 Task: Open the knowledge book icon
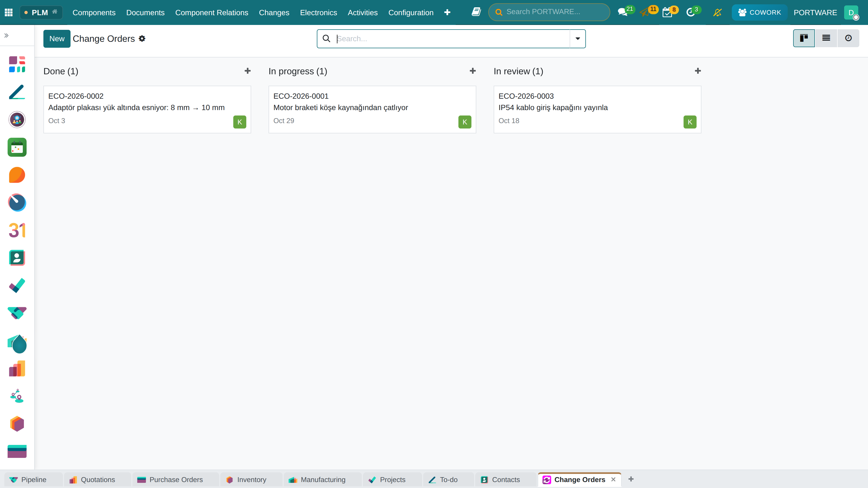tap(476, 12)
